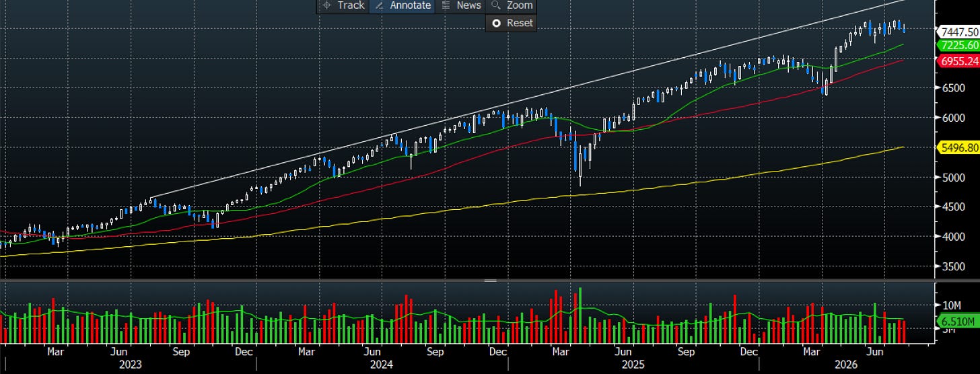Click the 2023 year axis label
The height and width of the screenshot is (374, 980).
(131, 364)
